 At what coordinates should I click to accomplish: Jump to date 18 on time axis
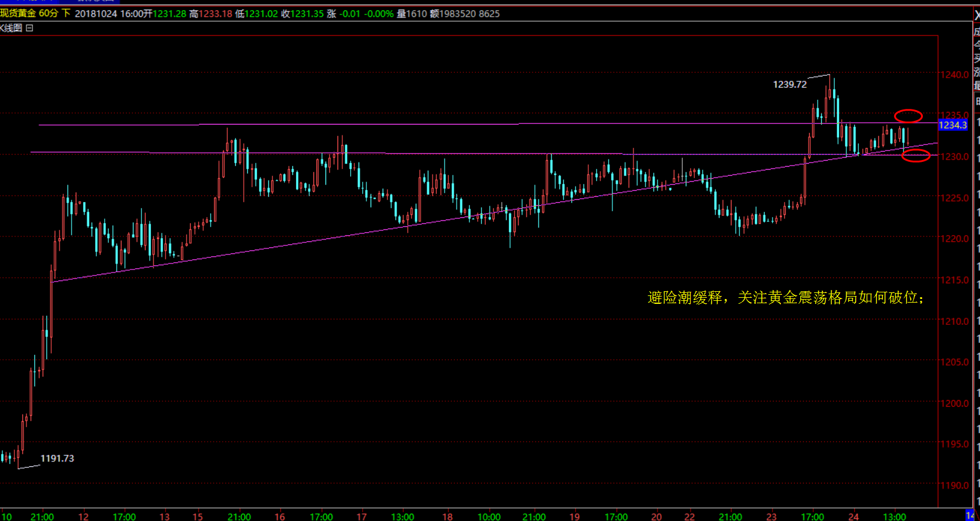[448, 516]
